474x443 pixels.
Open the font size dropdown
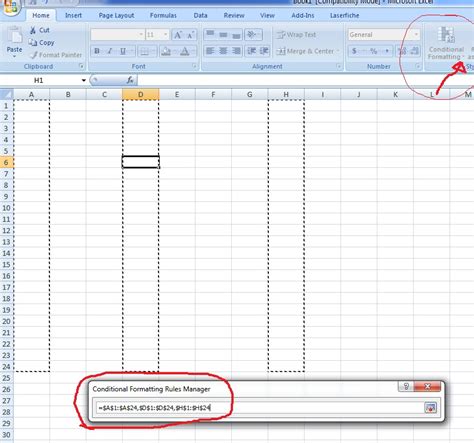point(165,35)
